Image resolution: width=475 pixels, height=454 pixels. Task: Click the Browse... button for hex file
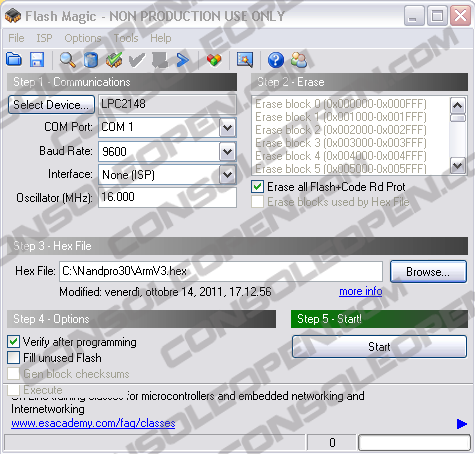pos(428,272)
